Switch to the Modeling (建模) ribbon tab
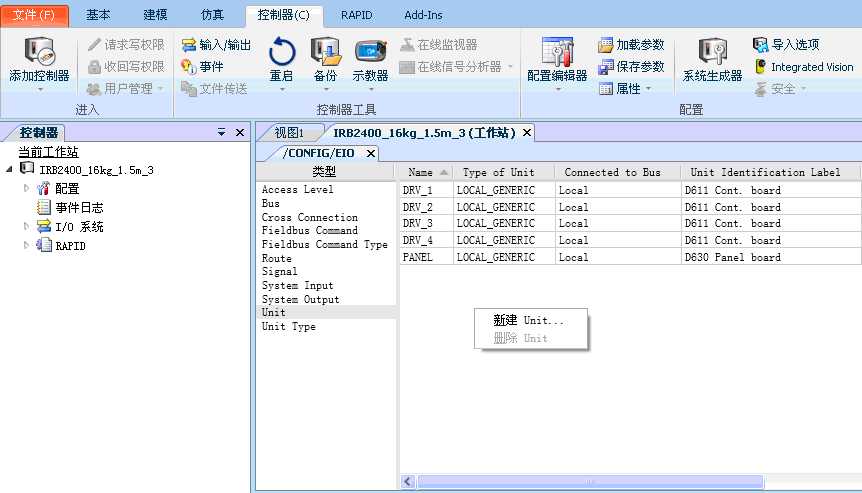 click(155, 15)
